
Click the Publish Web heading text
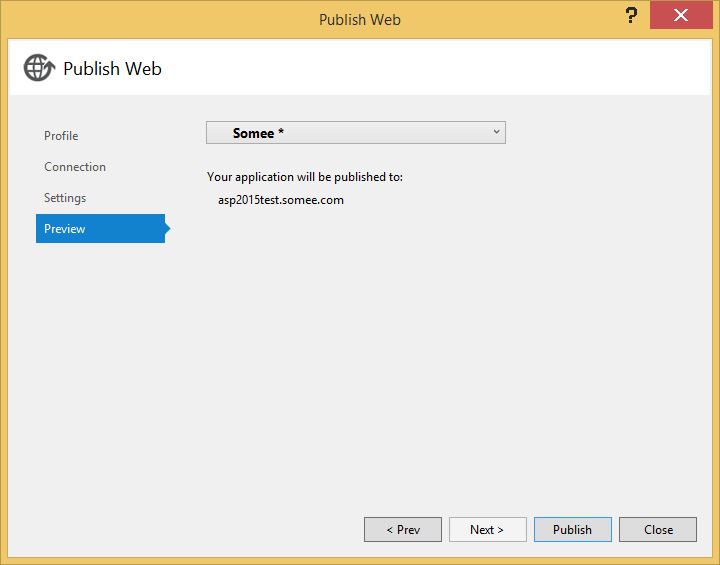pos(112,68)
